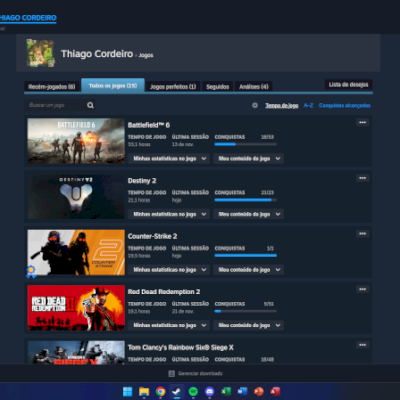Open the three-dots menu for Destiny 2
This screenshot has width=400, height=400.
click(362, 178)
